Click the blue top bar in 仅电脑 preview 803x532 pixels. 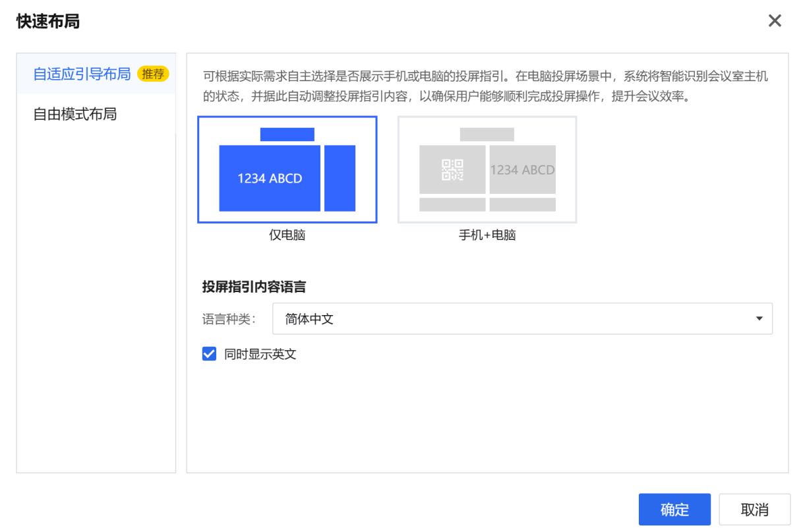[x=287, y=134]
